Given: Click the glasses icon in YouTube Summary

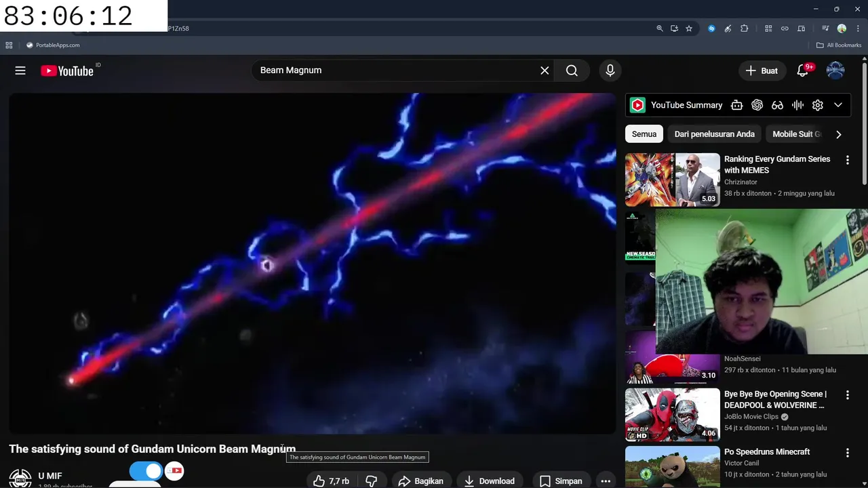Looking at the screenshot, I should click(778, 105).
